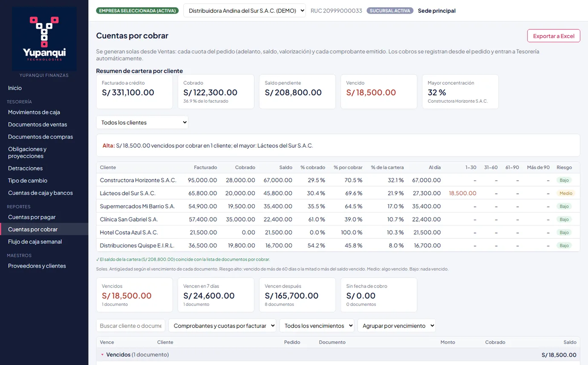Open the Todos los vencimientos dropdown

(x=317, y=326)
